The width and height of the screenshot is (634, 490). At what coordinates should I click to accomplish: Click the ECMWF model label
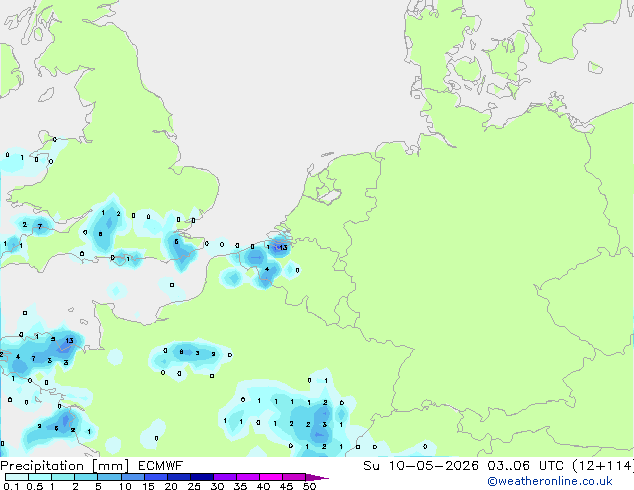tap(161, 466)
